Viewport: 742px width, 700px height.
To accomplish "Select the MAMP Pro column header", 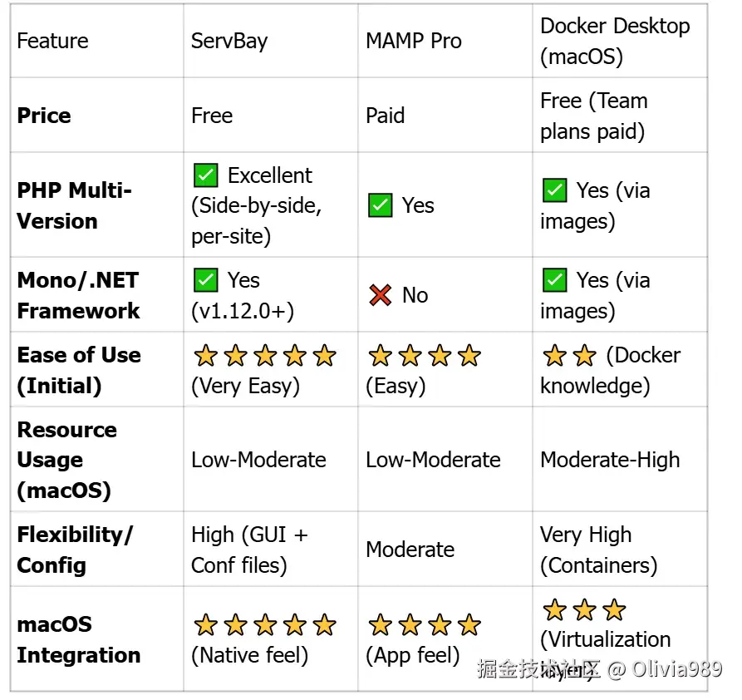I will click(x=413, y=41).
